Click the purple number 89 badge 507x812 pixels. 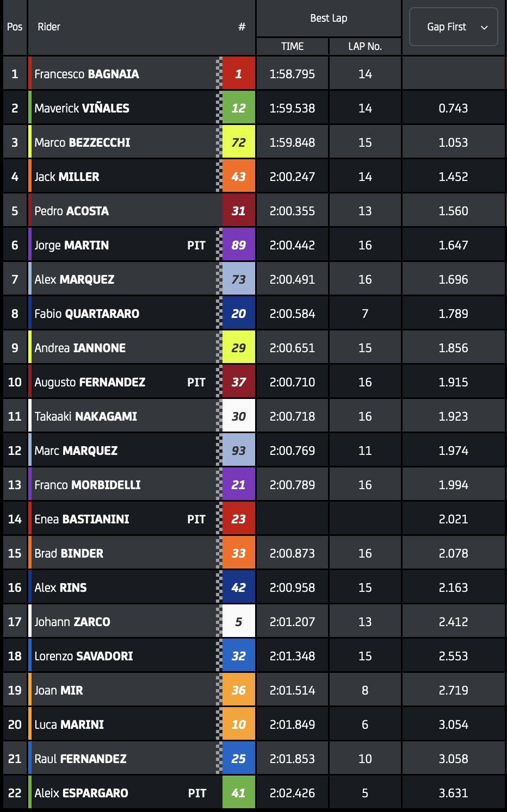click(x=238, y=245)
